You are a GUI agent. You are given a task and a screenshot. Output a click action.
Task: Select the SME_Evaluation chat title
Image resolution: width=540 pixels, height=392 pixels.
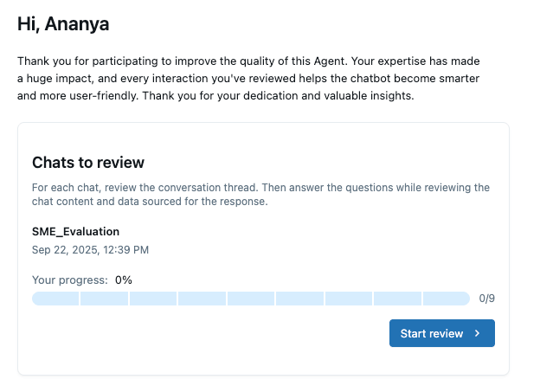pyautogui.click(x=75, y=231)
